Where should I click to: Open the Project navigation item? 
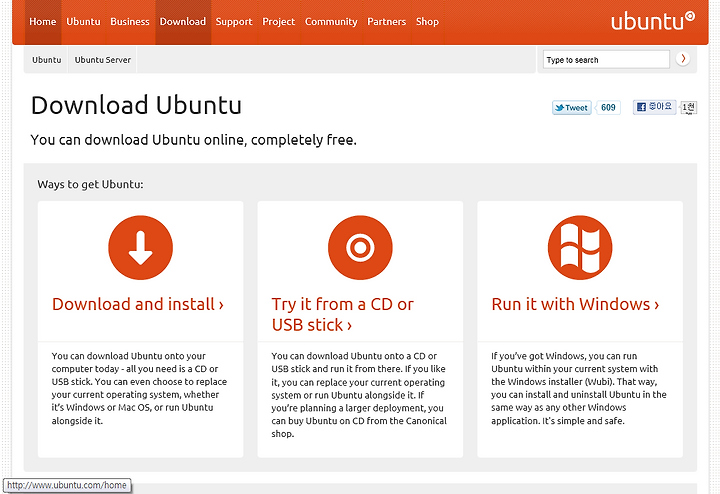pos(278,22)
